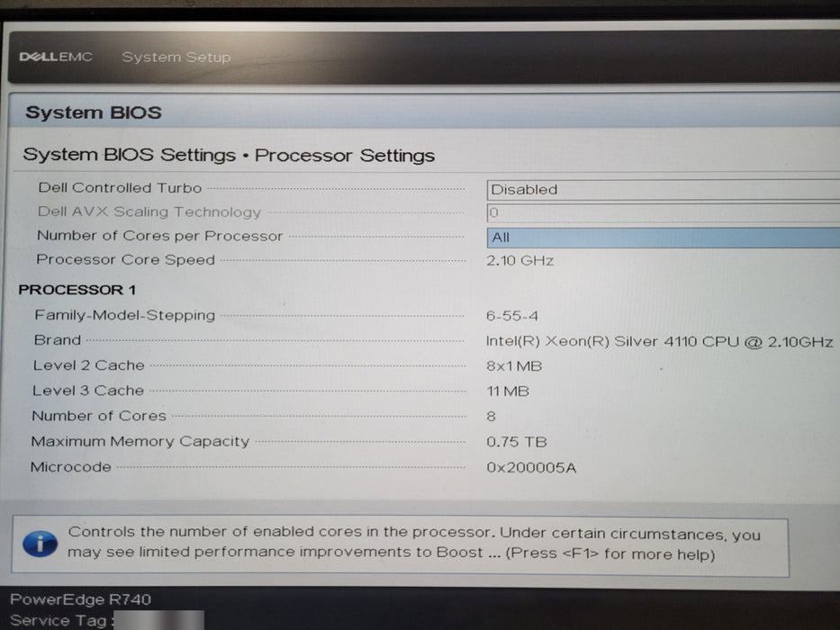Select the Number of Cores per Processor label

point(159,236)
